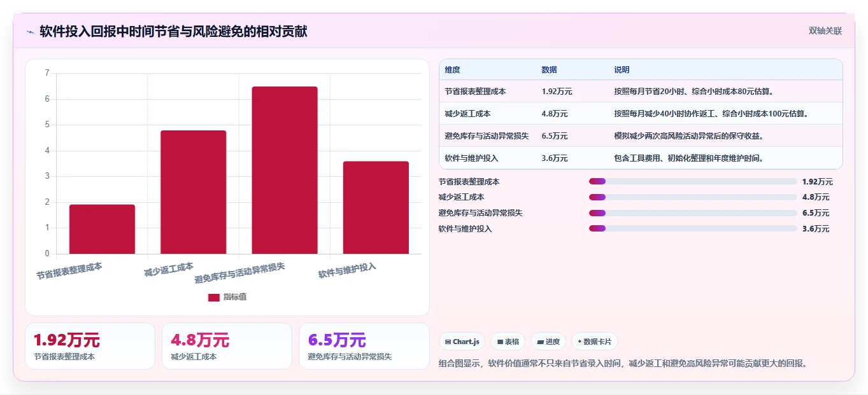Click the 减少返工成本 progress list label
The image size is (868, 395).
tap(462, 197)
